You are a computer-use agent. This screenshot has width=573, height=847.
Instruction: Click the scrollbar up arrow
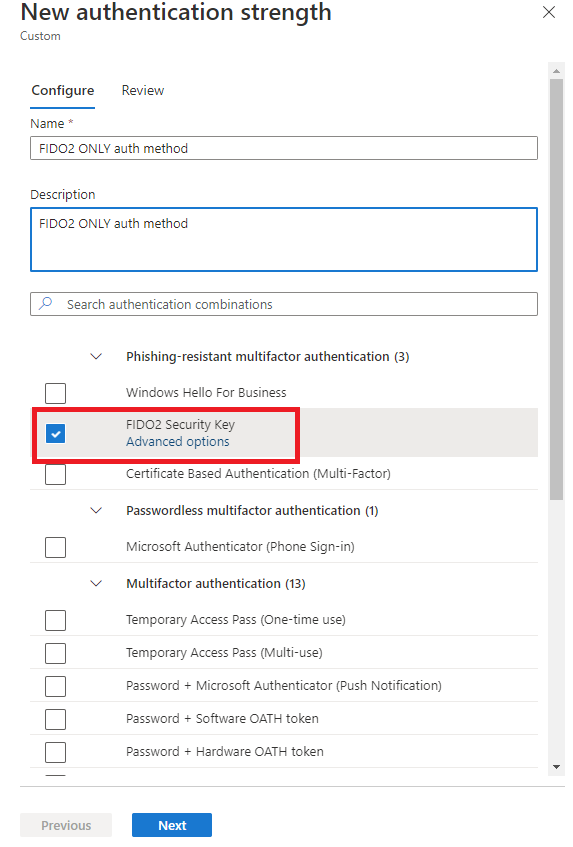click(556, 71)
